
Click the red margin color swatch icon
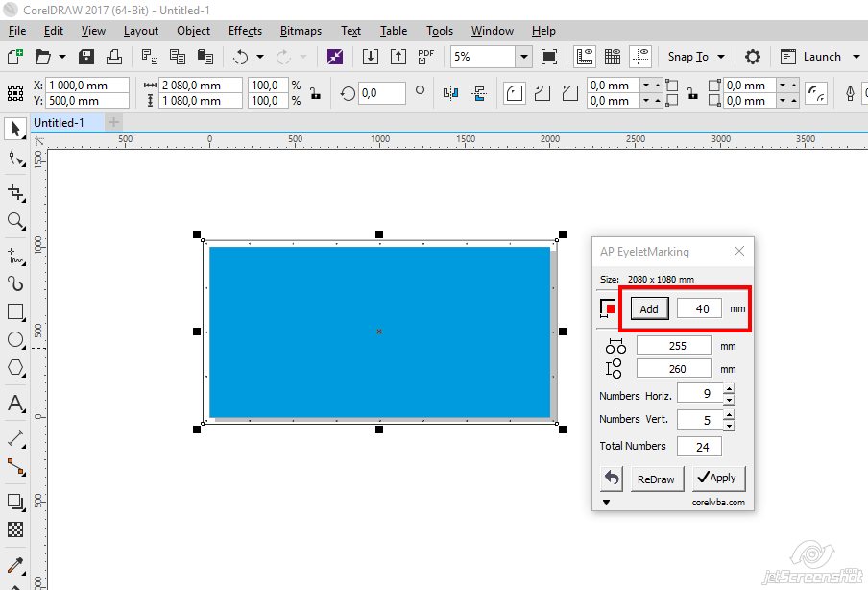click(607, 308)
